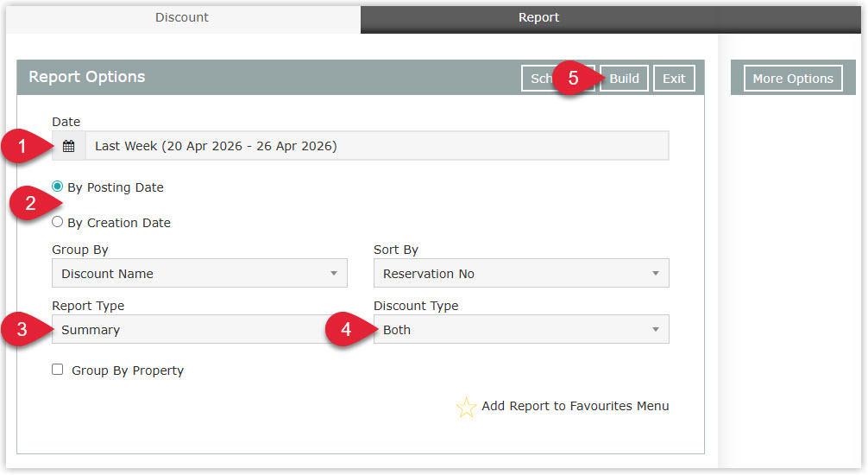This screenshot has width=868, height=475.
Task: Tick the Group By Property checkbox
Action: pyautogui.click(x=58, y=370)
